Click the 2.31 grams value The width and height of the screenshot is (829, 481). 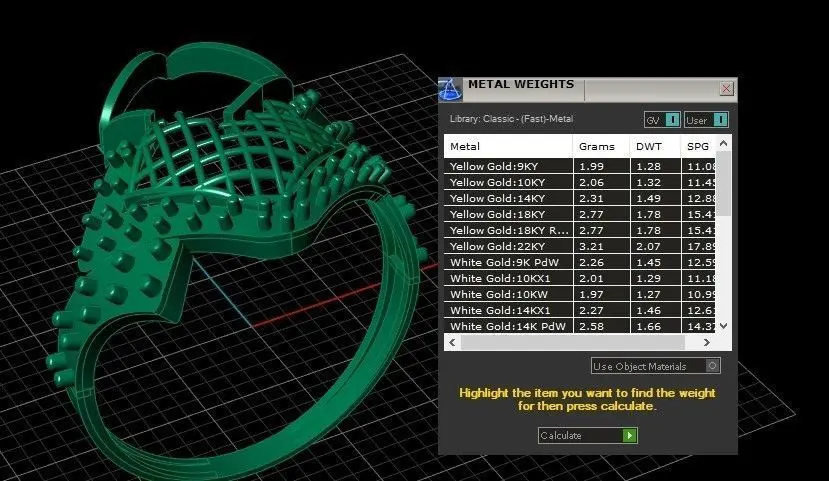pos(591,198)
